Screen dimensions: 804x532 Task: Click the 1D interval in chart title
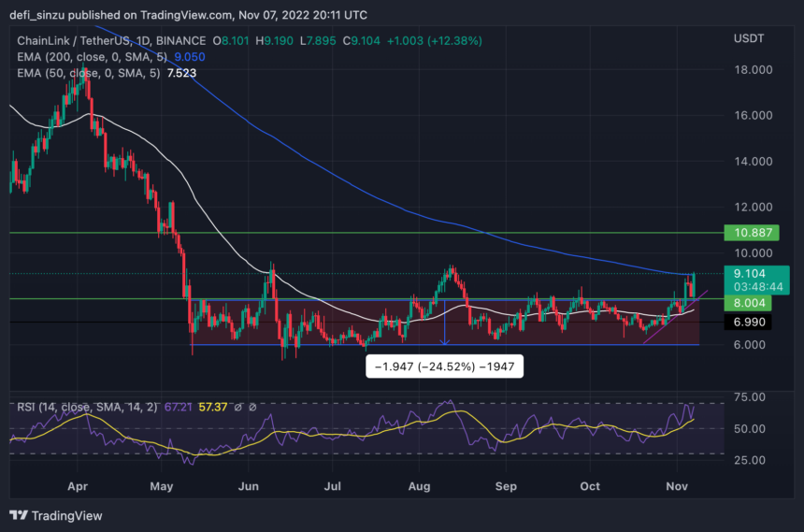148,41
